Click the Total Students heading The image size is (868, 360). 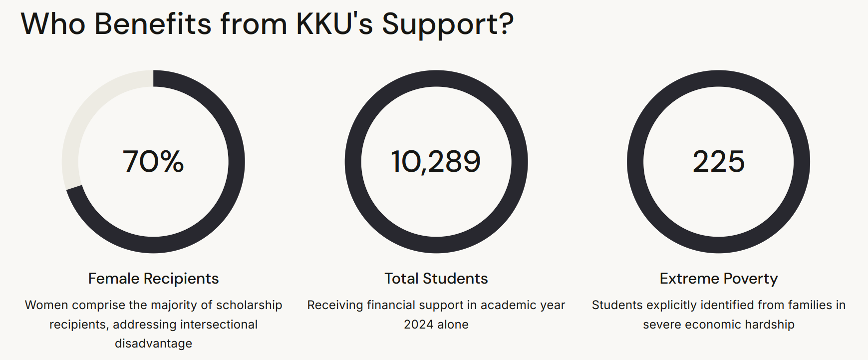tap(436, 279)
